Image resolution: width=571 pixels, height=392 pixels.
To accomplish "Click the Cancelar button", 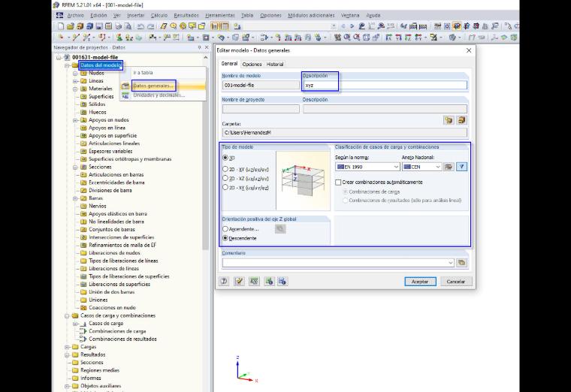I will (x=455, y=282).
